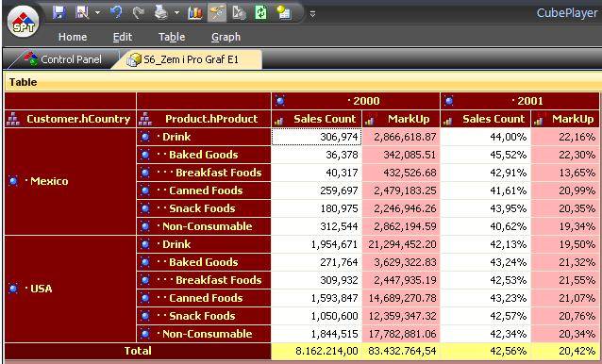Open the SPT application logo button

24,22
